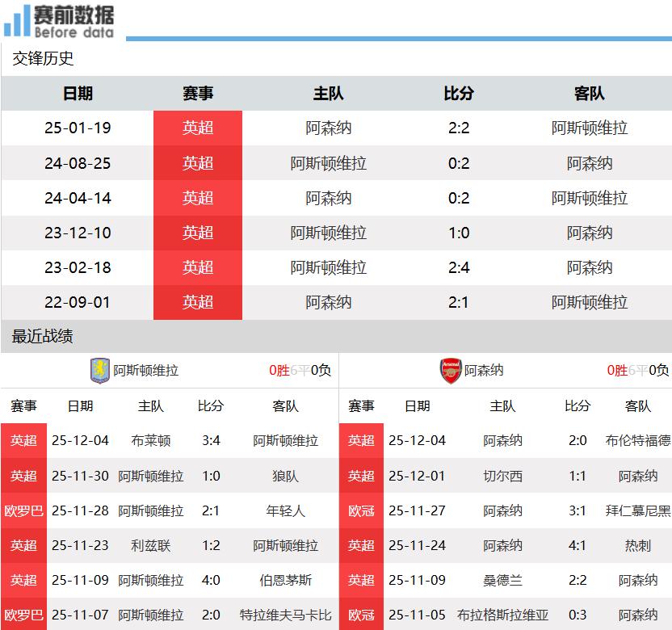672x630 pixels.
Task: Open opponent team 布莱顿 in Villa's recent results
Action: 150,441
